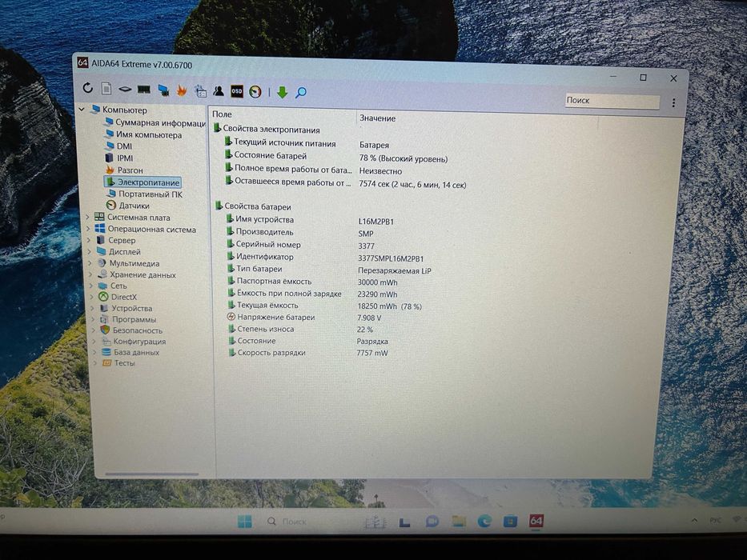
Task: Expand the Сеть tree node
Action: 92,286
